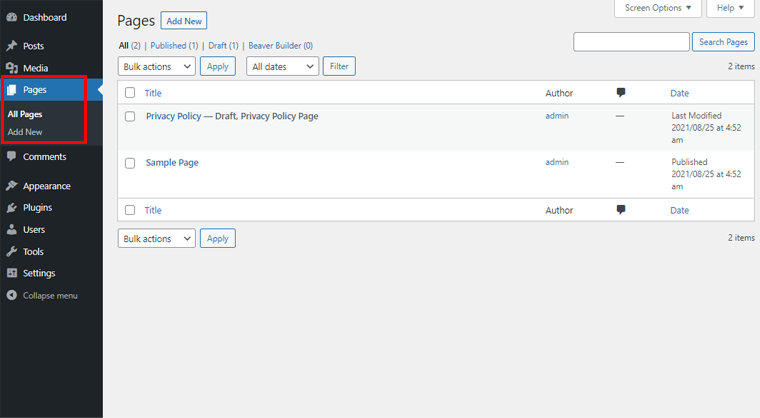Toggle the select-all checkbox in table header
Viewport: 760px width, 418px height.
pos(130,93)
